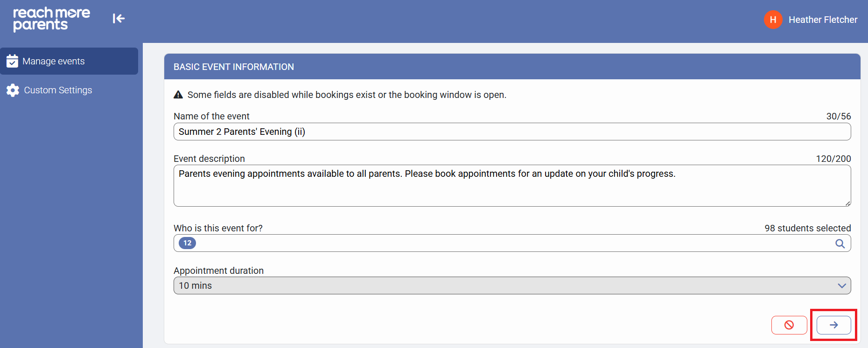Viewport: 868px width, 348px height.
Task: Click the magnifier search icon in audience field
Action: click(840, 244)
